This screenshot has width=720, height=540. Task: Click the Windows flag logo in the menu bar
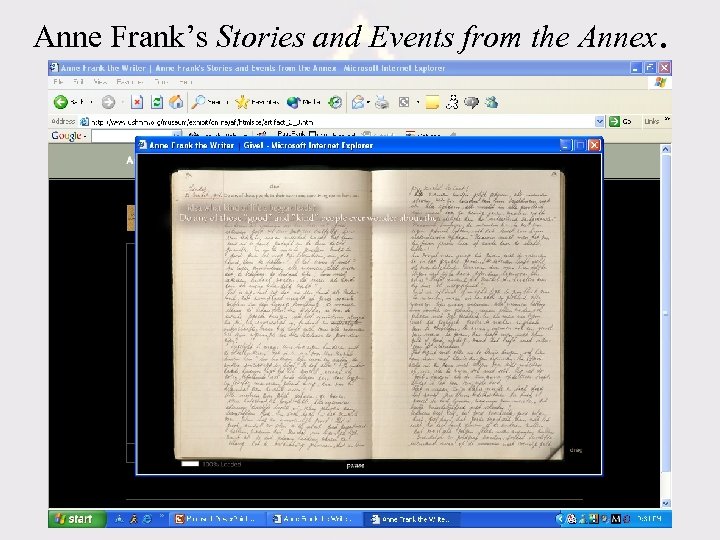(x=660, y=82)
